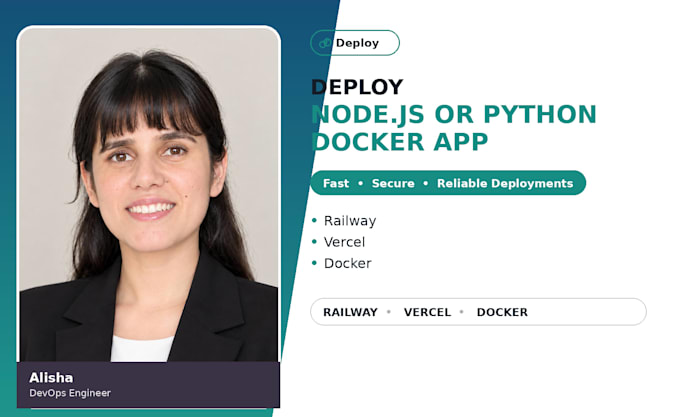
Task: Click the cloud icon in the Deploy badge
Action: tap(325, 43)
